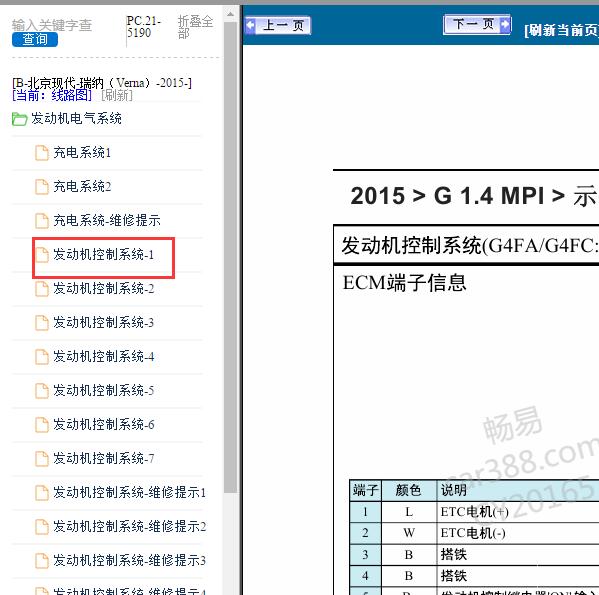The width and height of the screenshot is (599, 595).
Task: Click document icon beside 发动机控制系统-1
Action: 42,255
